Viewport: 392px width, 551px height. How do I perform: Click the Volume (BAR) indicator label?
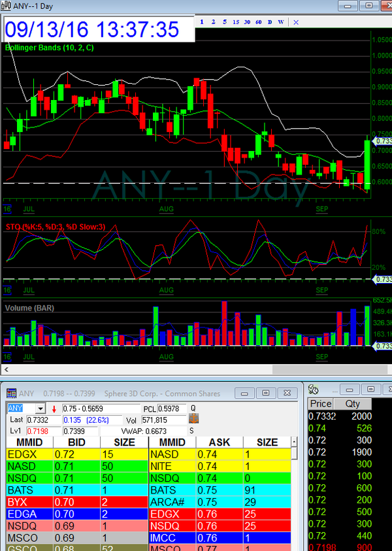(29, 307)
